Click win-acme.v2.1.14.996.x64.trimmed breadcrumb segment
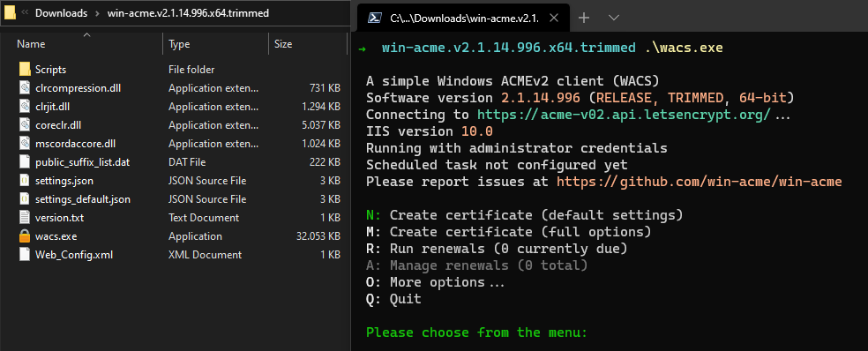The width and height of the screenshot is (868, 351). click(188, 12)
